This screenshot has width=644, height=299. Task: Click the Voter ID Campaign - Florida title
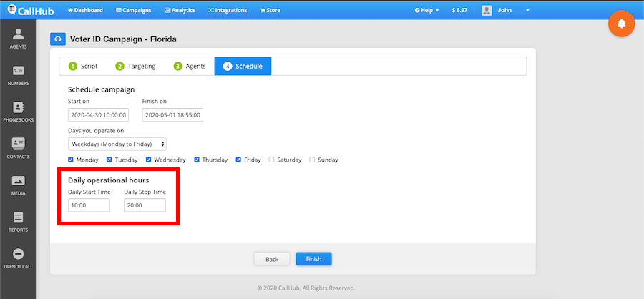click(x=123, y=40)
